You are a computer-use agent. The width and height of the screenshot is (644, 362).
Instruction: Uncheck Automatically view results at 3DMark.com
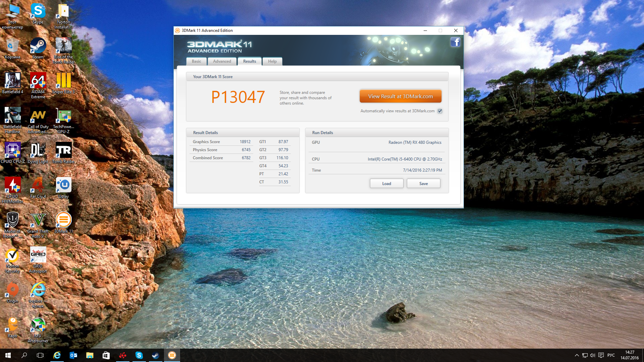click(440, 111)
